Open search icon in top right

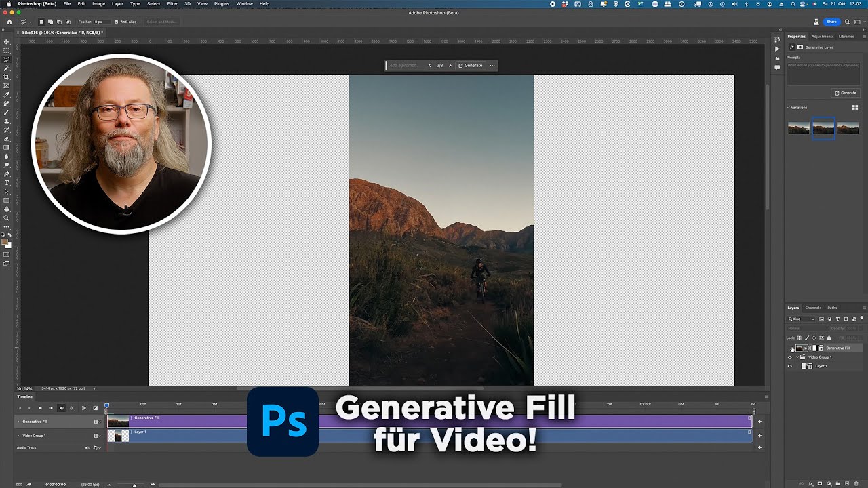pos(848,22)
